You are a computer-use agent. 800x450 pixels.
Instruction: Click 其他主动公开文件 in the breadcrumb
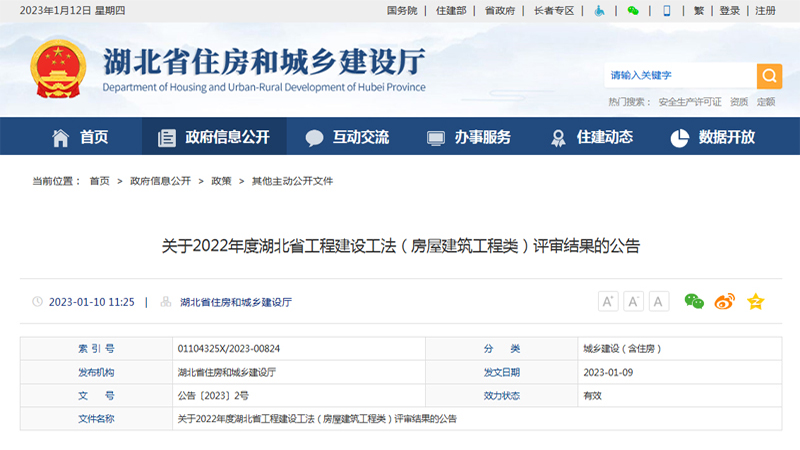pyautogui.click(x=292, y=181)
